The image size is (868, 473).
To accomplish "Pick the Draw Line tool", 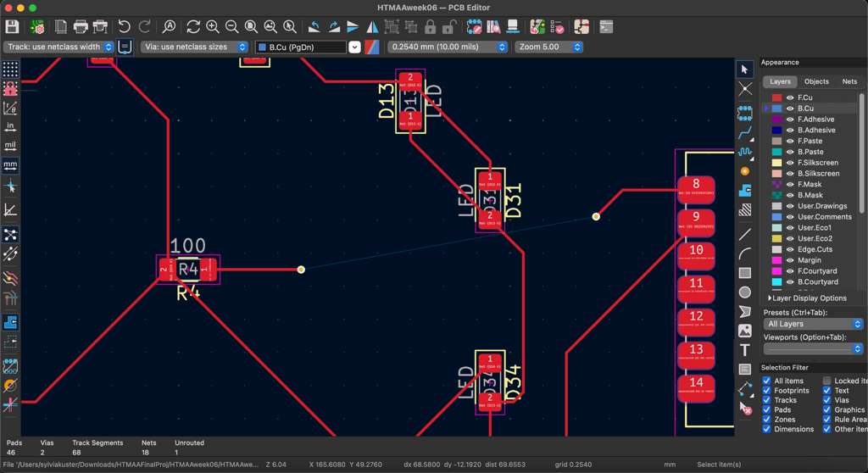I will click(745, 235).
